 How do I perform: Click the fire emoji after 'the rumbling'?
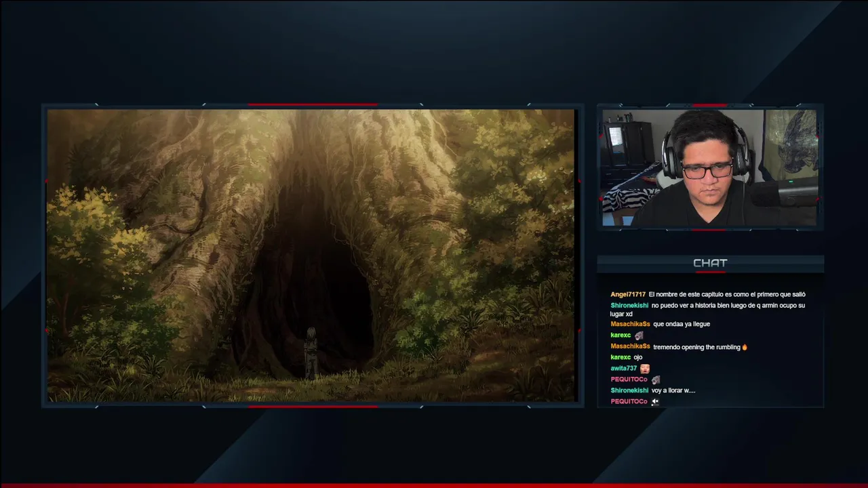click(x=745, y=347)
